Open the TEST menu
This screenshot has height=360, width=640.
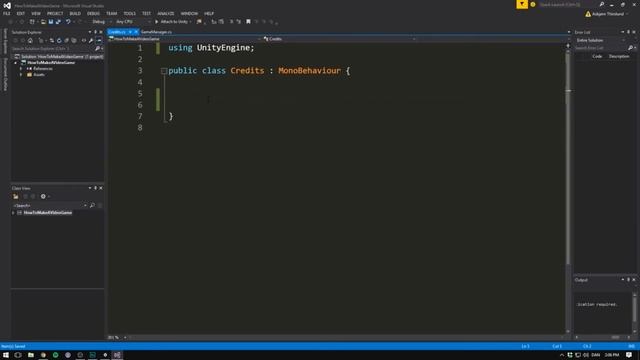tap(147, 13)
